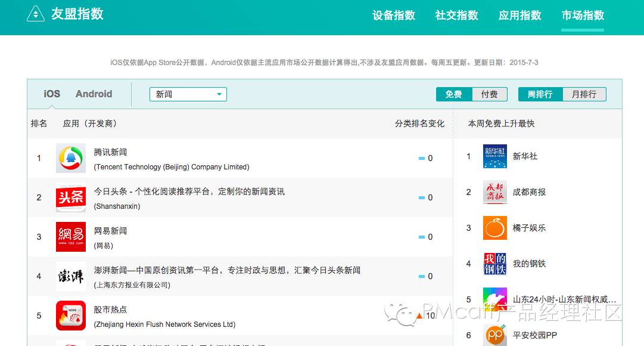Image resolution: width=644 pixels, height=346 pixels.
Task: Click 新华社 in fastest rising list
Action: 525,156
